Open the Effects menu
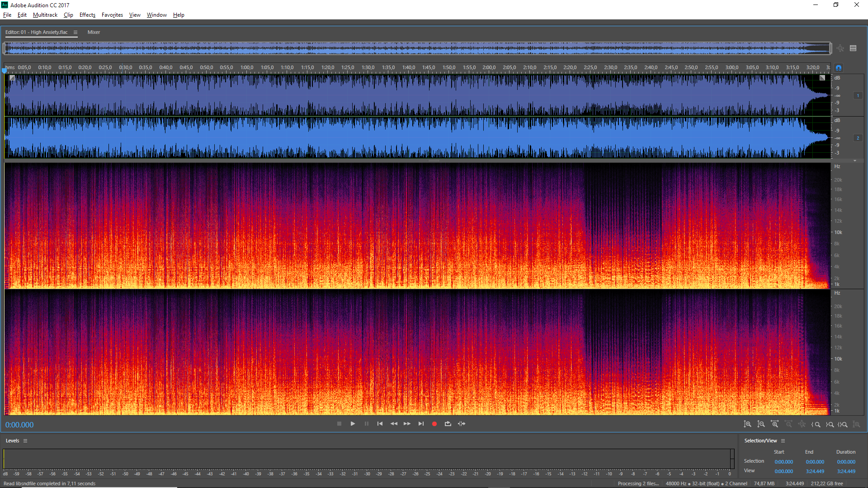Image resolution: width=868 pixels, height=488 pixels. coord(87,15)
